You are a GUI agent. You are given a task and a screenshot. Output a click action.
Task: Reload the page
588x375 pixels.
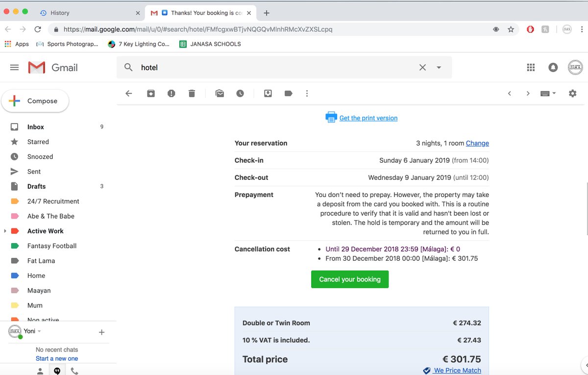coord(38,29)
